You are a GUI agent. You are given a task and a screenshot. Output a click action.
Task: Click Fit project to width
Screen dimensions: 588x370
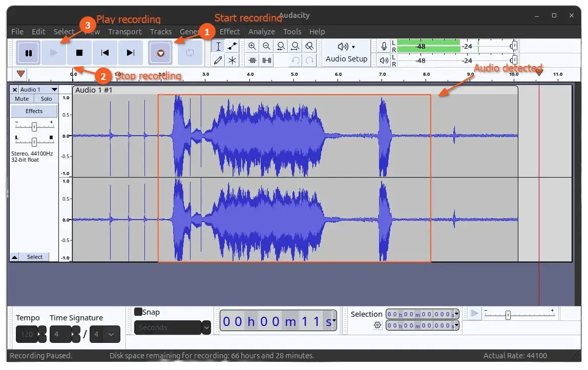[295, 46]
